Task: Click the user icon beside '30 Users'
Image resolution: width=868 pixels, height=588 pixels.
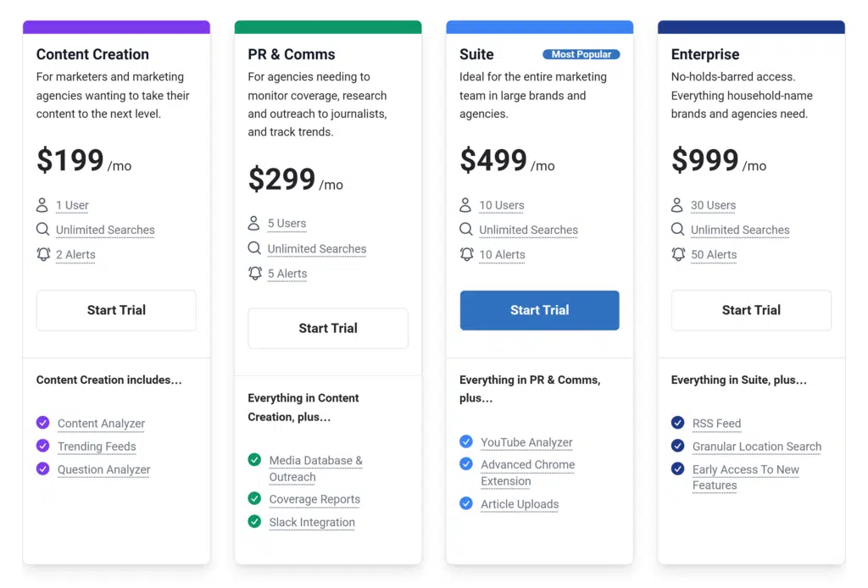Action: [677, 205]
